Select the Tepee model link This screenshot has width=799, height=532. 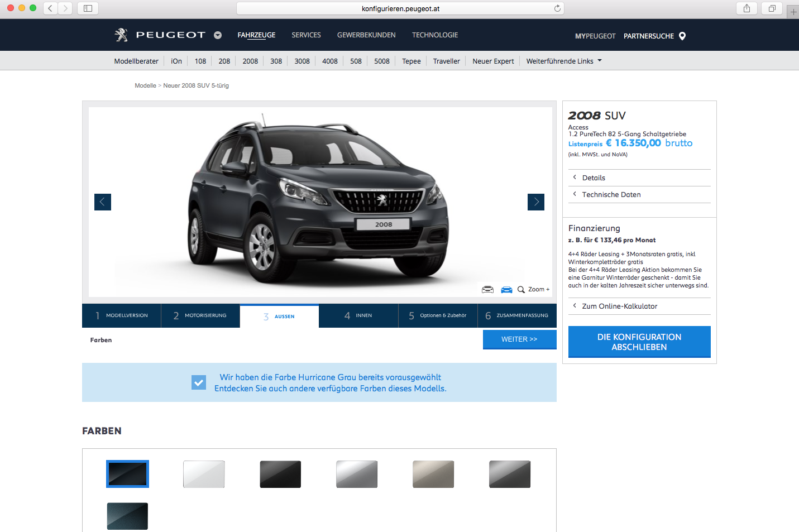click(x=412, y=61)
